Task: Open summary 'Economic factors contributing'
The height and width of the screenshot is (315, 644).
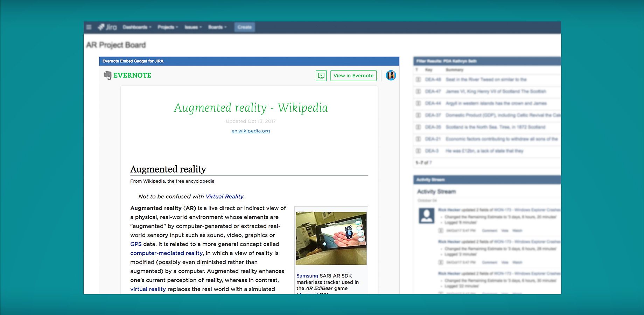Action: pos(502,139)
